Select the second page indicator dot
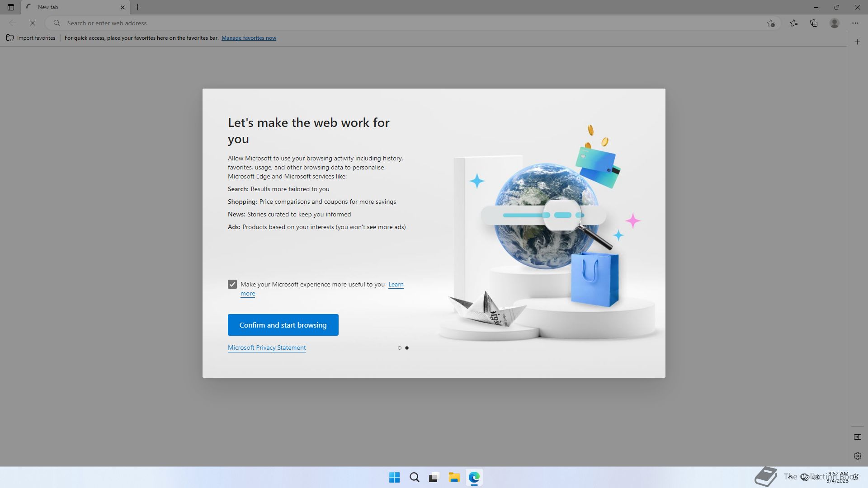Viewport: 868px width, 488px height. click(x=407, y=348)
